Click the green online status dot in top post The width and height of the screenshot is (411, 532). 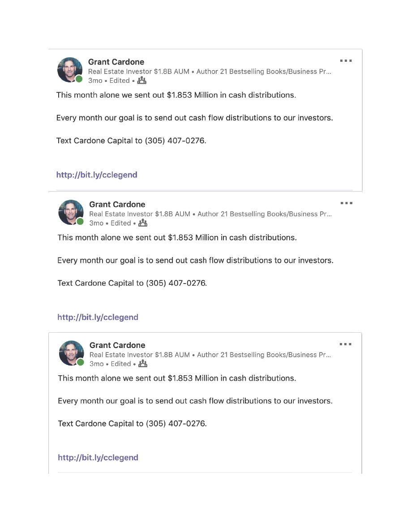(79, 79)
